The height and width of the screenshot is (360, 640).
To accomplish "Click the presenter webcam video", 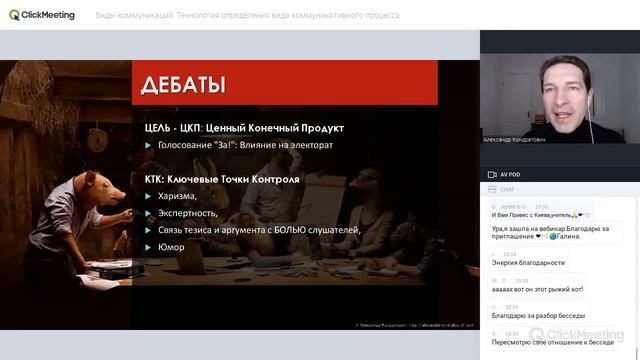I will [560, 98].
